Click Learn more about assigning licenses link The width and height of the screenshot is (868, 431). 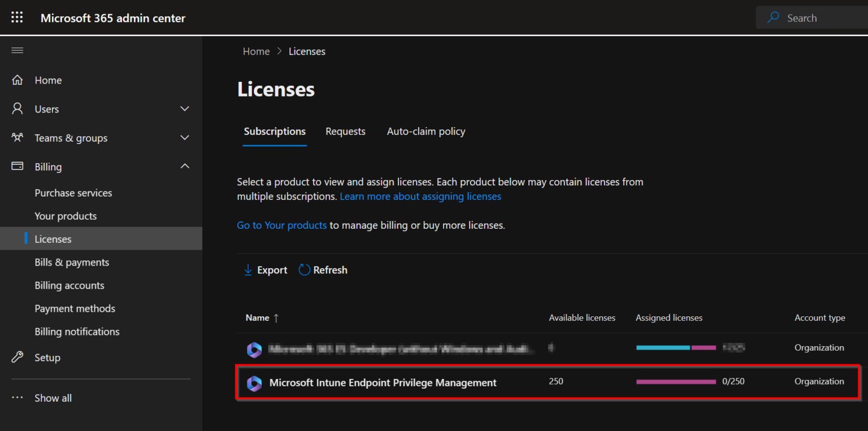pyautogui.click(x=420, y=196)
